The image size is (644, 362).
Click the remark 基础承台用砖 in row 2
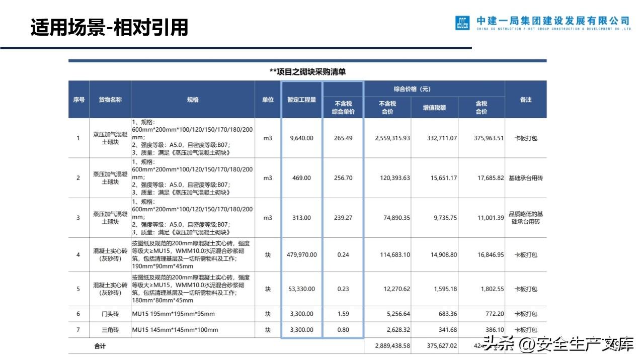click(x=526, y=178)
